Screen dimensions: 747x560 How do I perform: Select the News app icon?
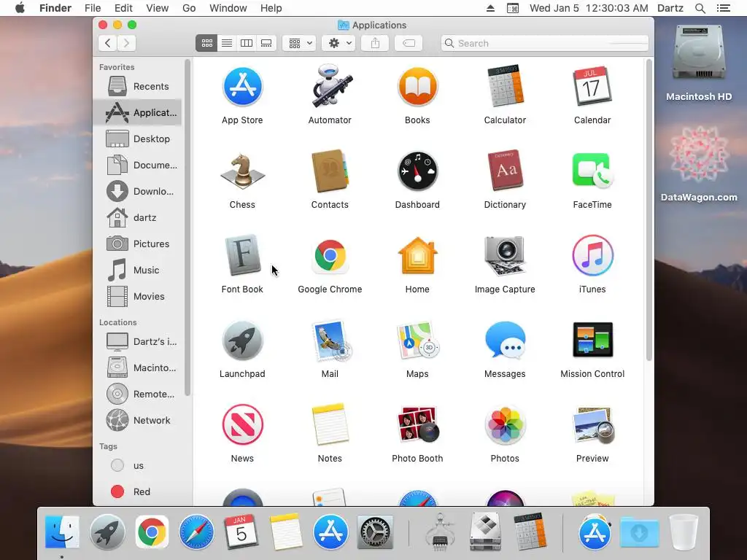242,425
